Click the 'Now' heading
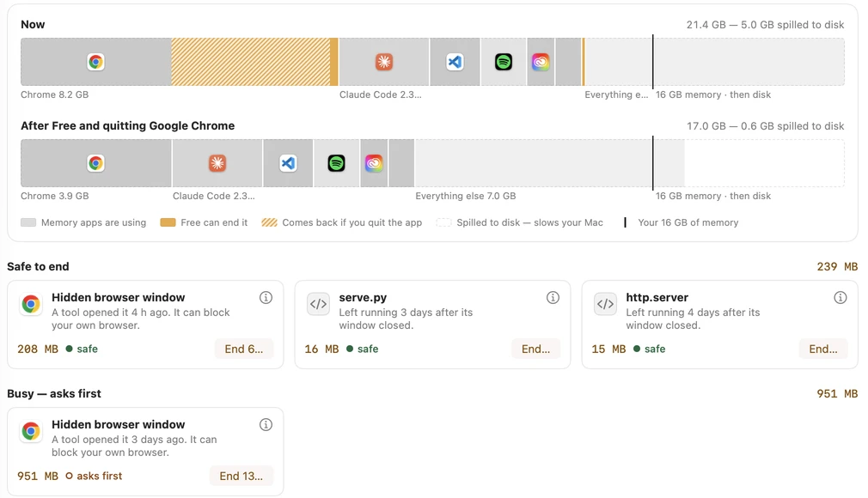 coord(33,25)
